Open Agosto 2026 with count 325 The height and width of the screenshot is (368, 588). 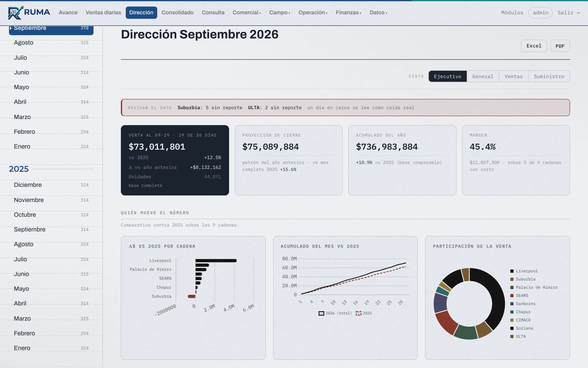tap(51, 43)
